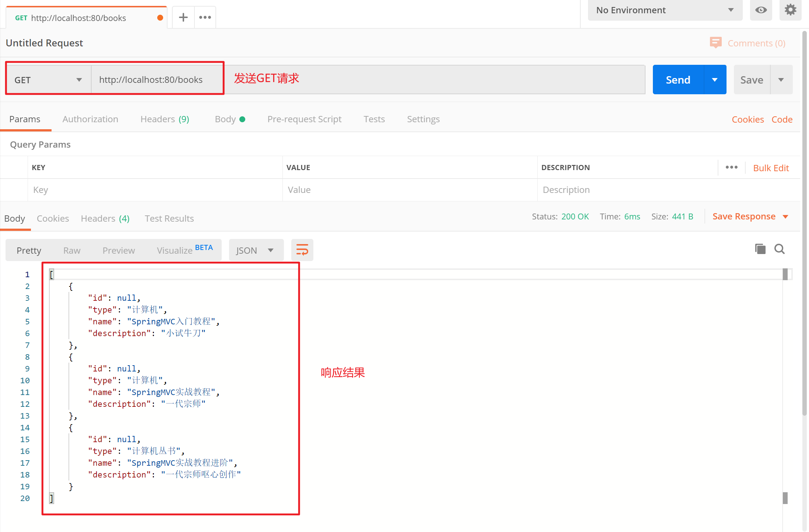This screenshot has width=809, height=532.
Task: Click the word-wrap toggle icon
Action: click(302, 249)
